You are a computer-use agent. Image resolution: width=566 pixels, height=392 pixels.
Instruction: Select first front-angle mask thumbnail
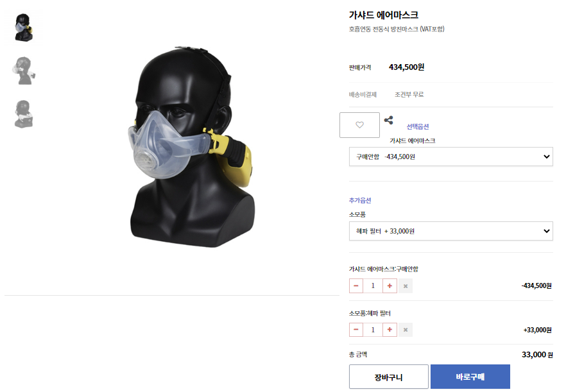pyautogui.click(x=24, y=28)
